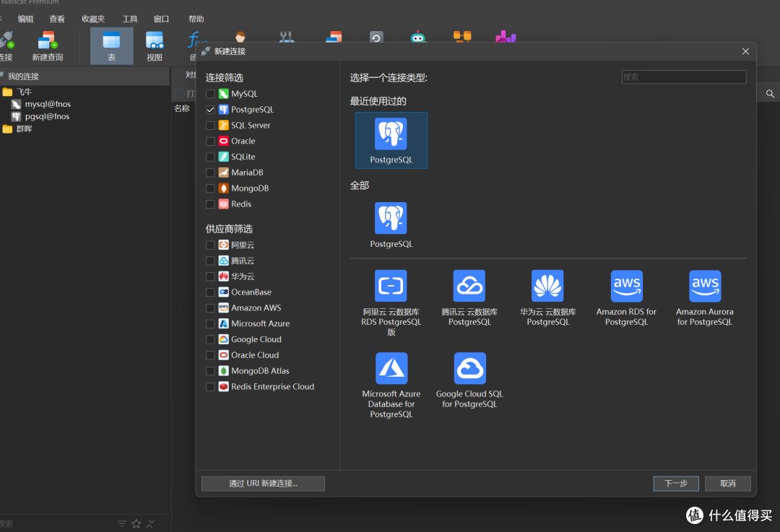Select Amazon RDS for PostgreSQL

point(626,298)
